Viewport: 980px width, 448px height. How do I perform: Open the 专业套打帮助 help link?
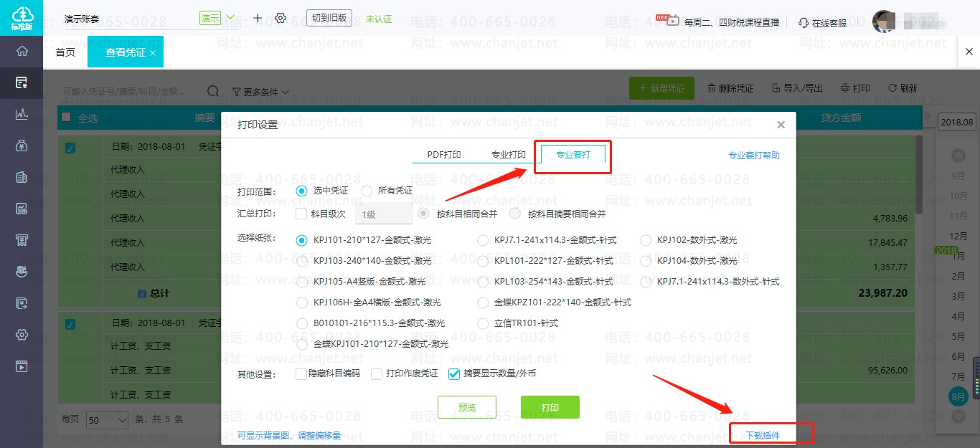click(754, 155)
